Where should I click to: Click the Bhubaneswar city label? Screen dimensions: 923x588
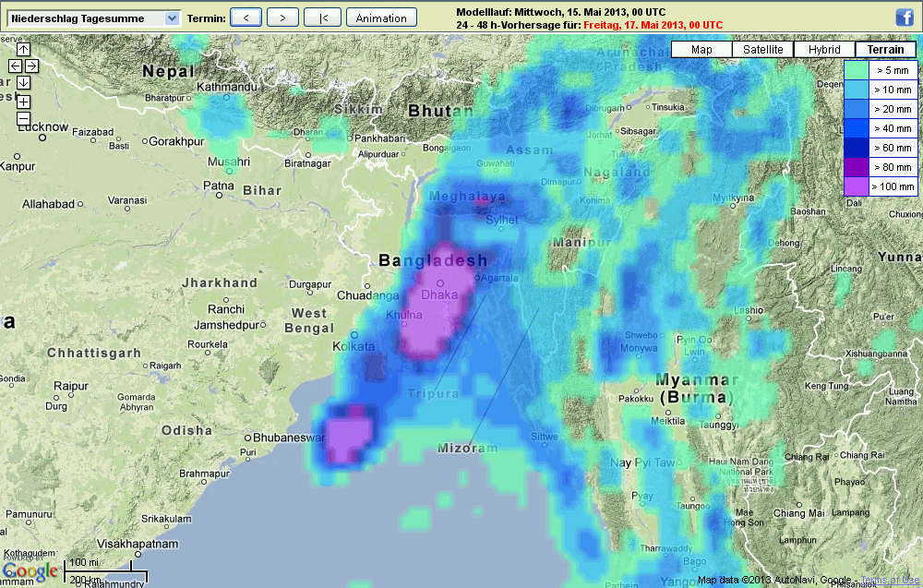click(288, 438)
